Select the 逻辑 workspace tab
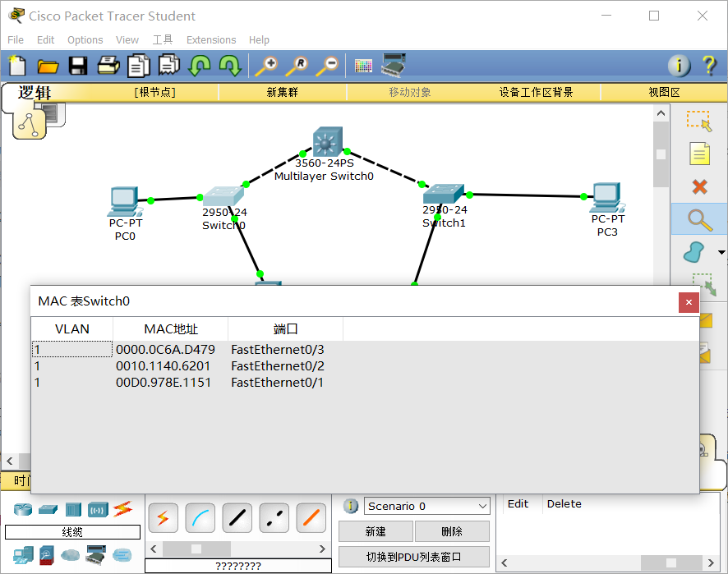The image size is (728, 574). tap(35, 93)
